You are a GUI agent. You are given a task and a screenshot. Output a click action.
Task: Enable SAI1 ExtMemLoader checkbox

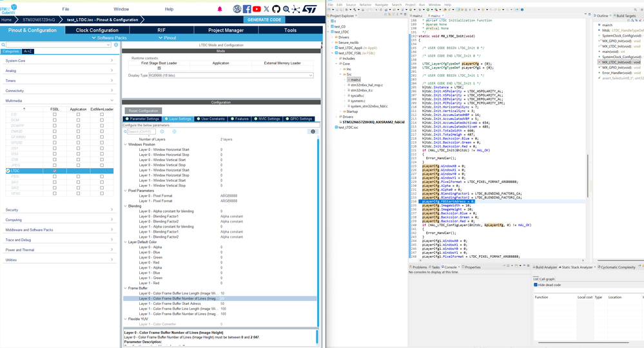102,182
